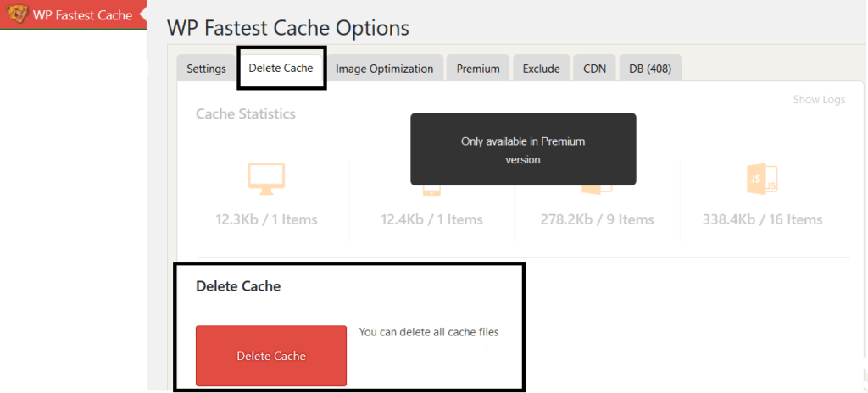Open the CDN tab
This screenshot has width=868, height=393.
pyautogui.click(x=594, y=69)
